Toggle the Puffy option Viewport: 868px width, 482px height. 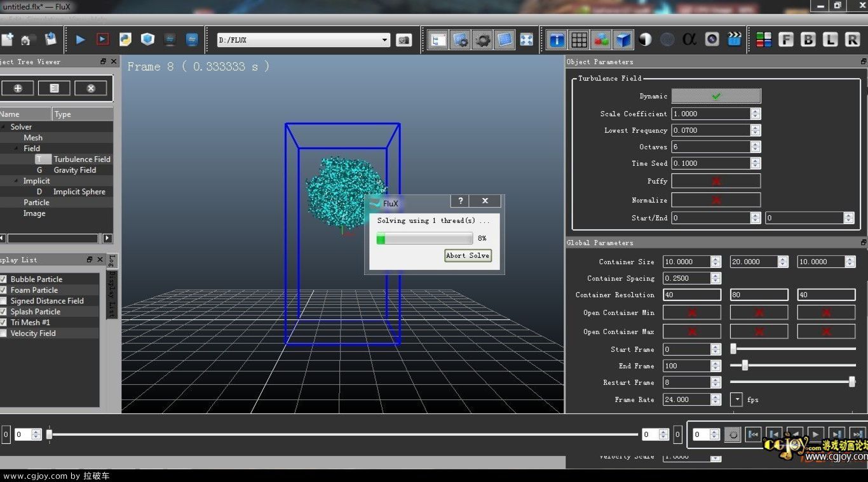tap(716, 181)
